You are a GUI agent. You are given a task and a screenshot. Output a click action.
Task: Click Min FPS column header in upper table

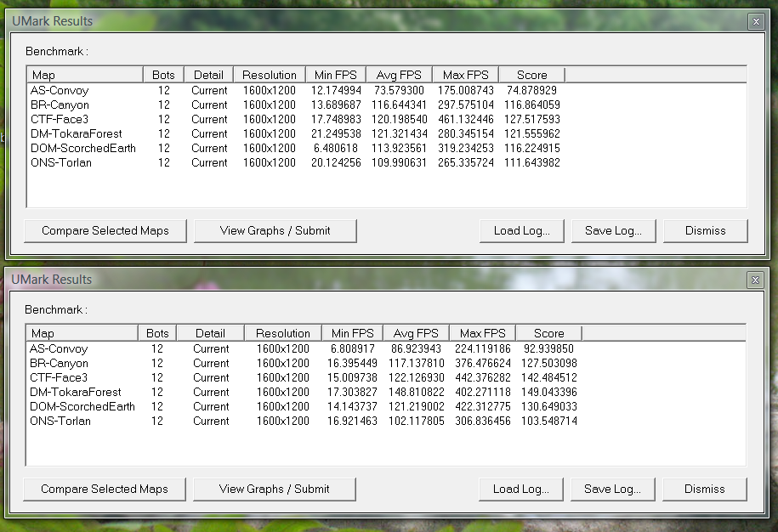[x=335, y=75]
